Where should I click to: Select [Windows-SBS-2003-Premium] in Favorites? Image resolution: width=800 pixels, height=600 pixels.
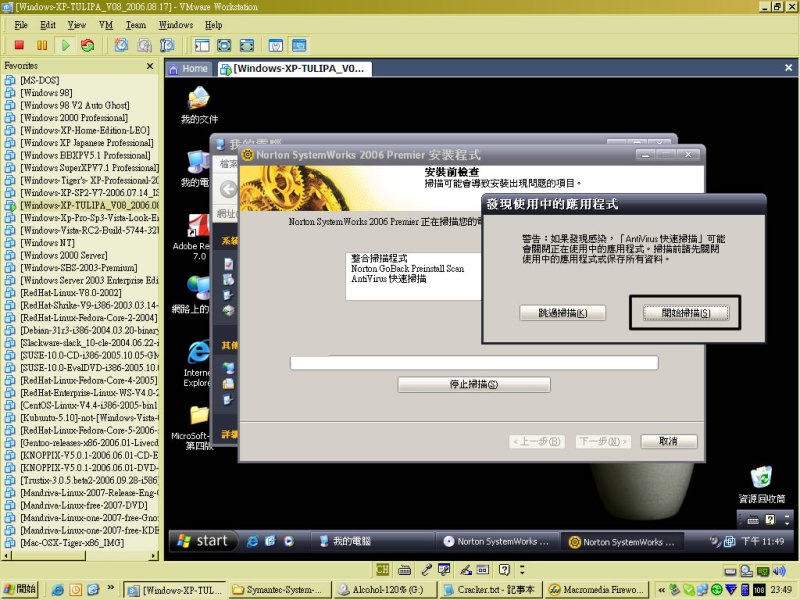[x=79, y=268]
